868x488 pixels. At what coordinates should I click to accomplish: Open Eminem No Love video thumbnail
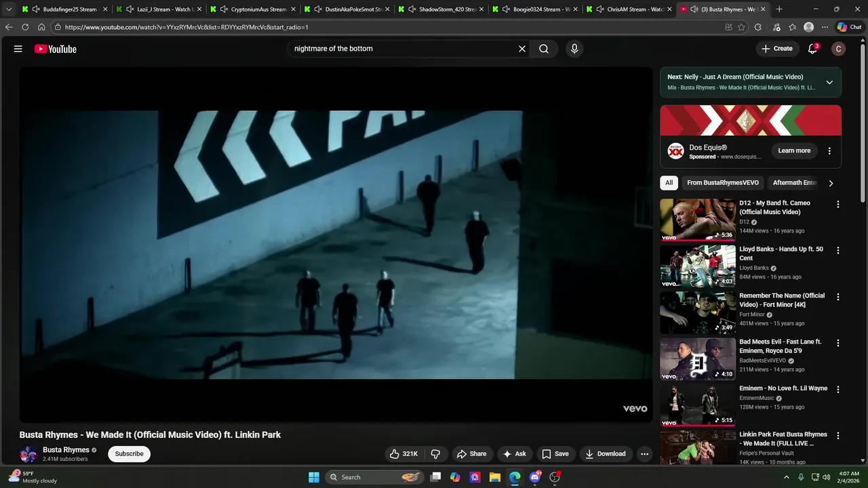pos(698,405)
